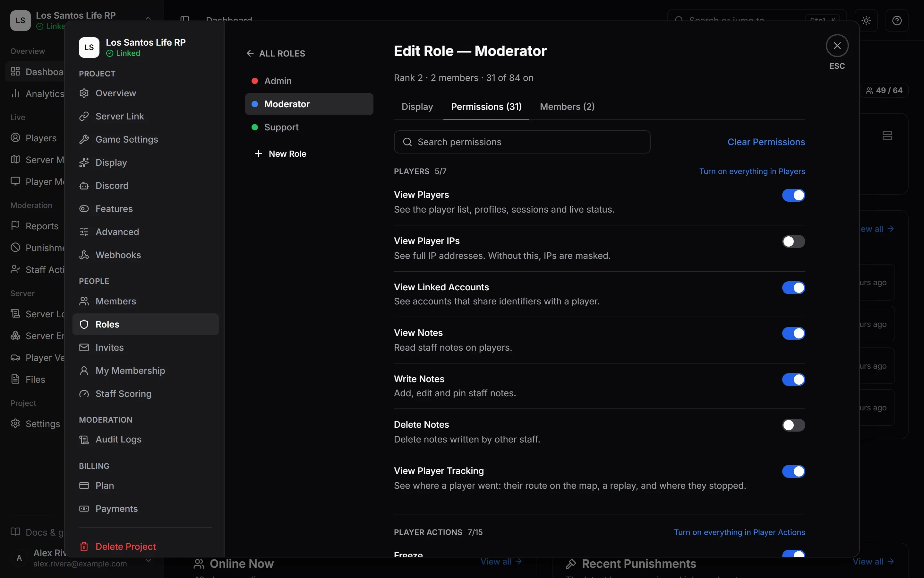Switch to the Display tab
This screenshot has width=924, height=578.
point(417,107)
